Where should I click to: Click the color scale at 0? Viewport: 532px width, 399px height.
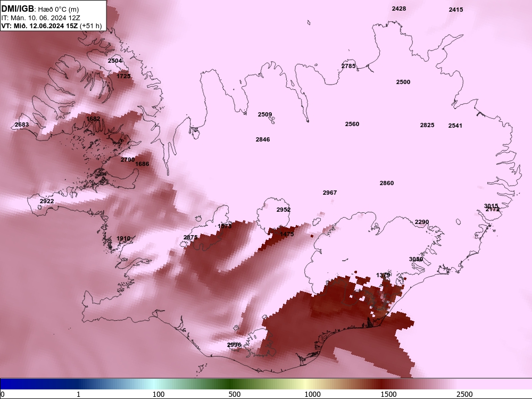tap(3, 394)
